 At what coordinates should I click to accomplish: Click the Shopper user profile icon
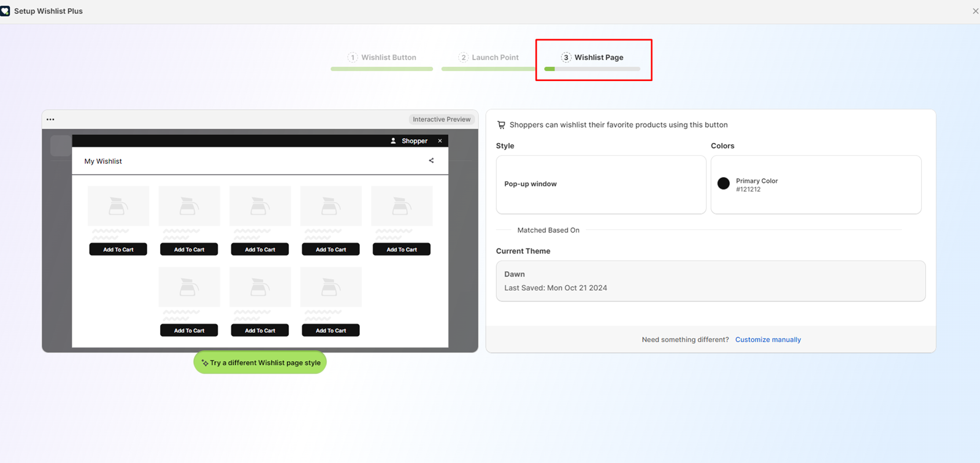393,141
